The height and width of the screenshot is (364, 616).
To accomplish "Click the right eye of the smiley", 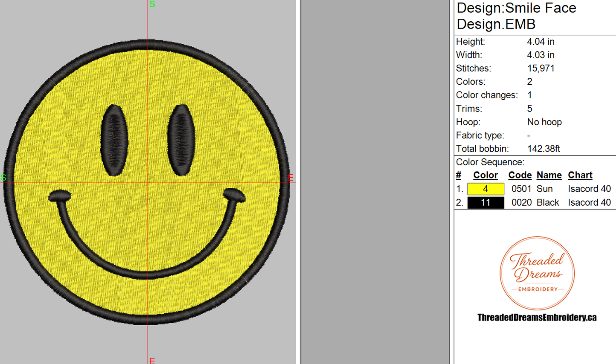I will tap(181, 140).
